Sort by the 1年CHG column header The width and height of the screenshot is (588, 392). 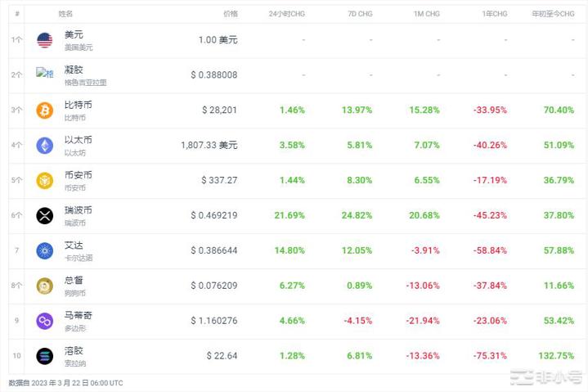coord(494,14)
